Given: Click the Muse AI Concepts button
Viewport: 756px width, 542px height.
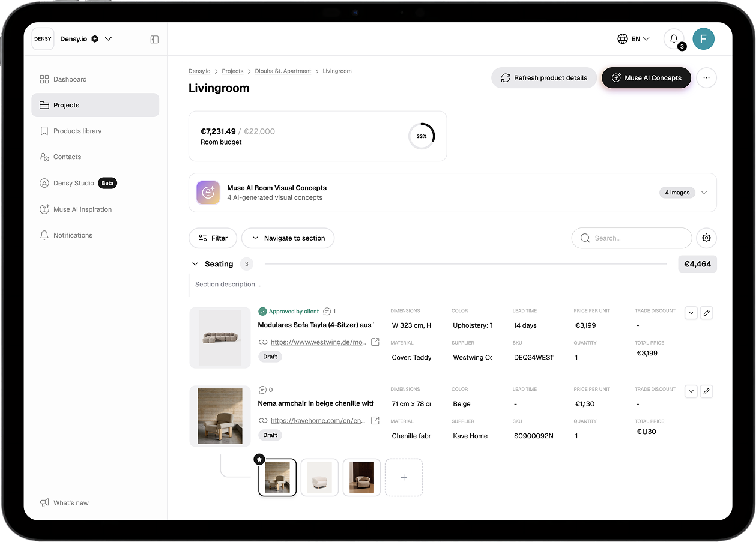Looking at the screenshot, I should pyautogui.click(x=646, y=77).
